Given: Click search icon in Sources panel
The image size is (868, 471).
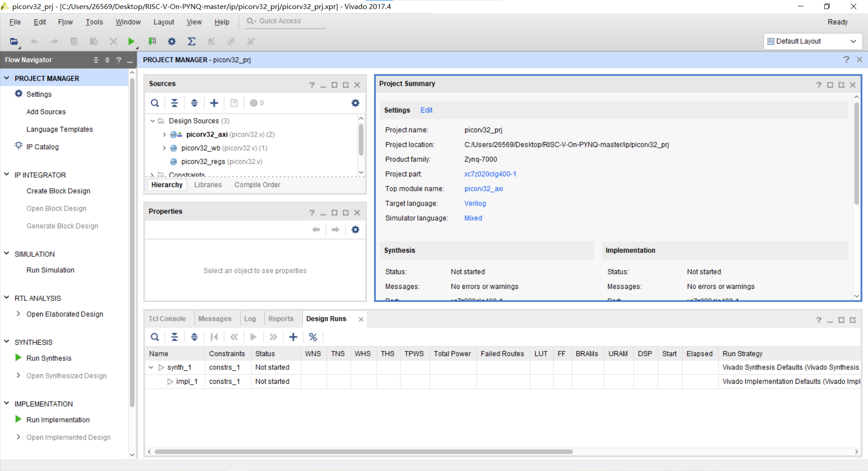Looking at the screenshot, I should click(x=155, y=103).
